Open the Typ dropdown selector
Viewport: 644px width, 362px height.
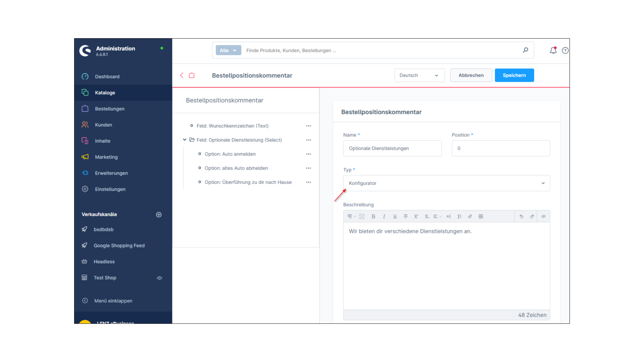click(x=446, y=183)
